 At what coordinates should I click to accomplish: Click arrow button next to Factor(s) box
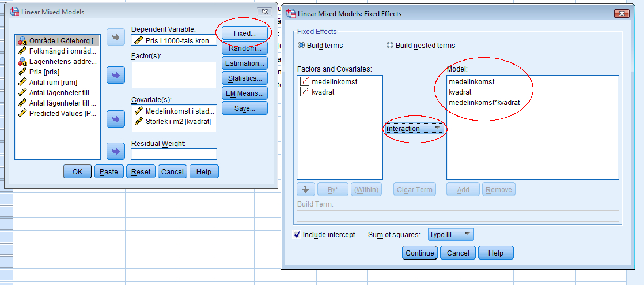(116, 74)
